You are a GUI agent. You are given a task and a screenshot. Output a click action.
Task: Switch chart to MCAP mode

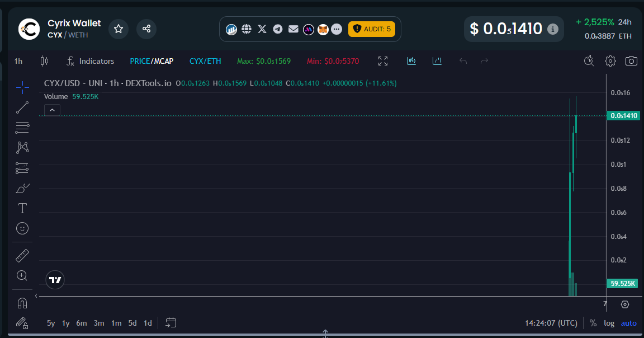[164, 61]
